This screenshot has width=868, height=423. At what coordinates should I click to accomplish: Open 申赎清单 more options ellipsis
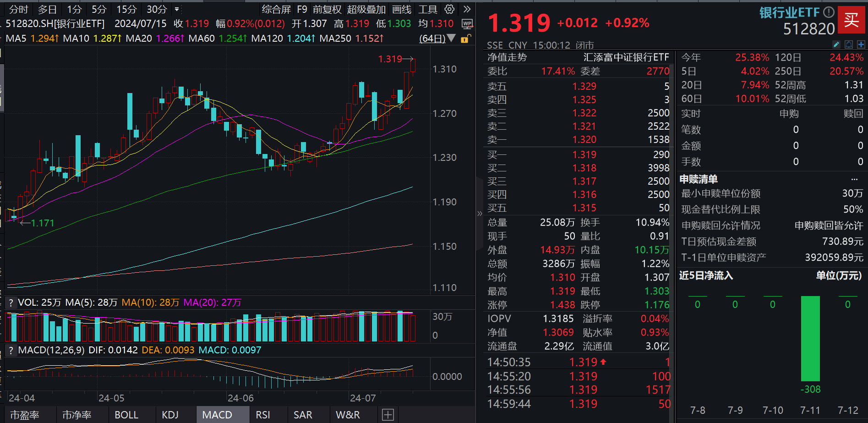point(854,179)
